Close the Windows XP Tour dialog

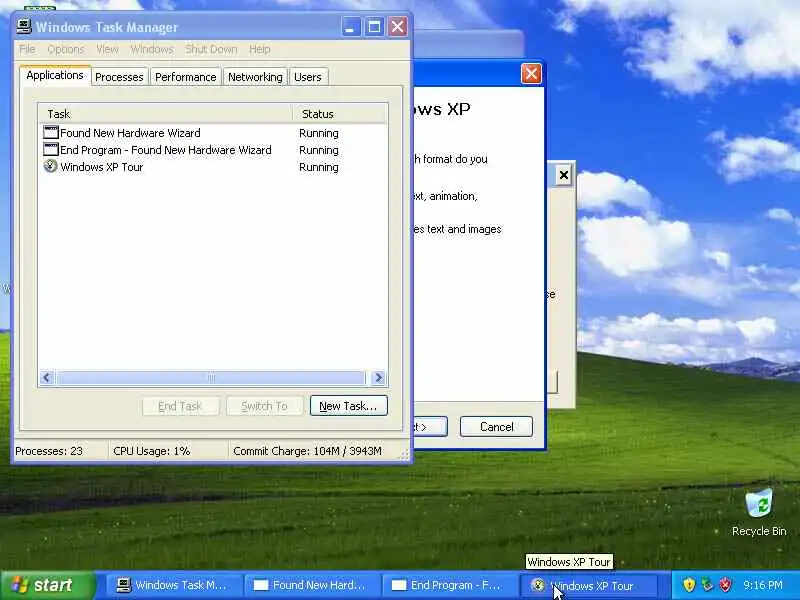click(531, 73)
